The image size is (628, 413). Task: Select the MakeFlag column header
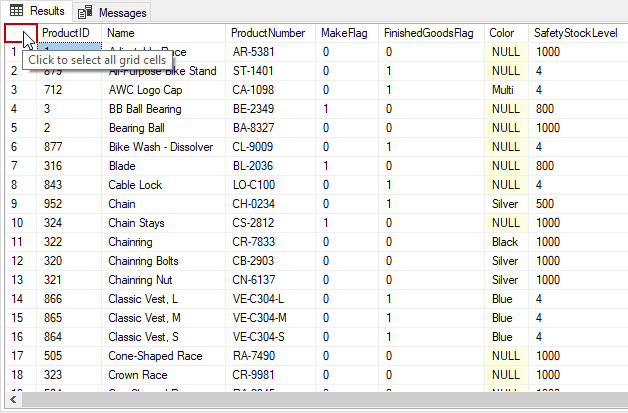click(347, 33)
